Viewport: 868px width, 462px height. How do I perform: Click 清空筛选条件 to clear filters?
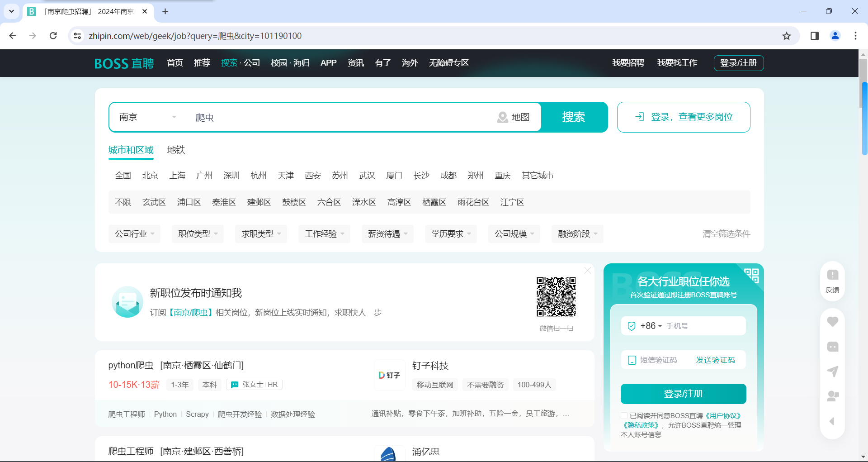pos(726,234)
